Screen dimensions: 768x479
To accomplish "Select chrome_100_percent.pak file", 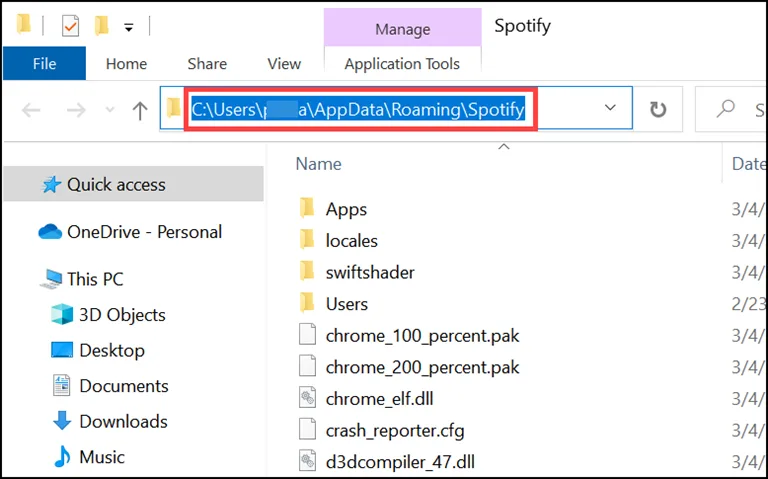I will (422, 336).
